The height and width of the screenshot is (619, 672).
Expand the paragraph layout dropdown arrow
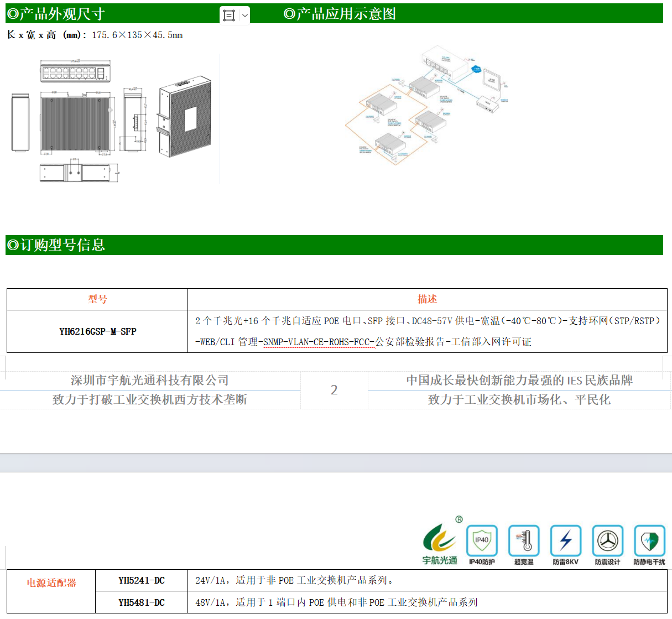click(245, 15)
